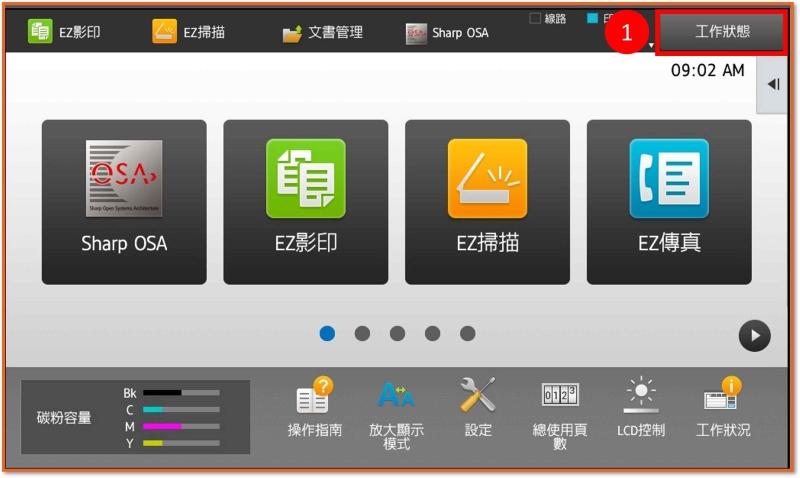
Task: Open the EZ掃描 scan tile
Action: click(487, 202)
